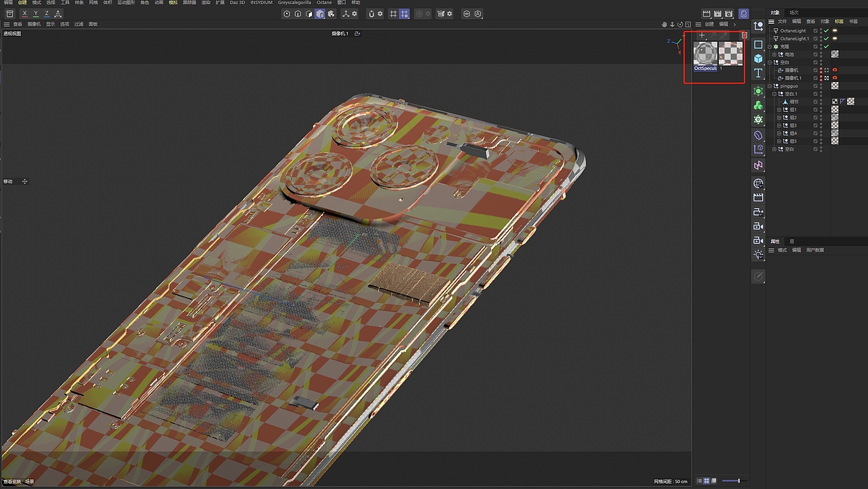Toggle the green check for 克隆
The height and width of the screenshot is (489, 868).
pos(827,46)
